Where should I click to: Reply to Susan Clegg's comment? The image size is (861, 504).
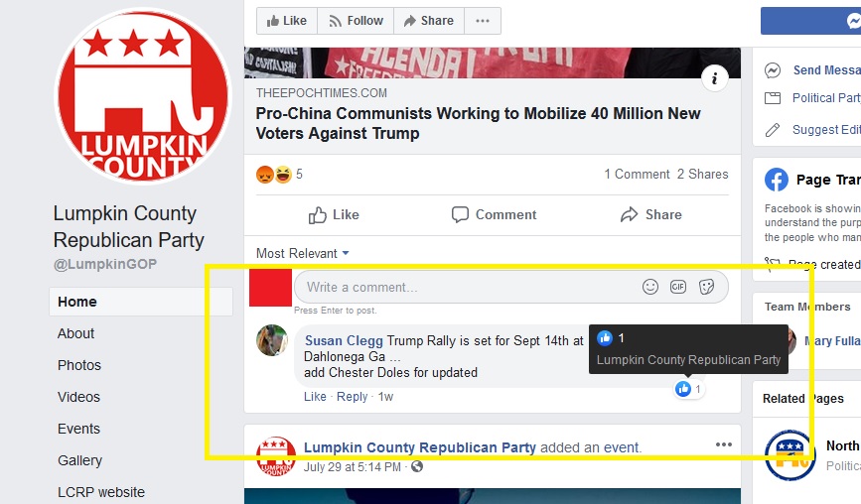pyautogui.click(x=352, y=397)
